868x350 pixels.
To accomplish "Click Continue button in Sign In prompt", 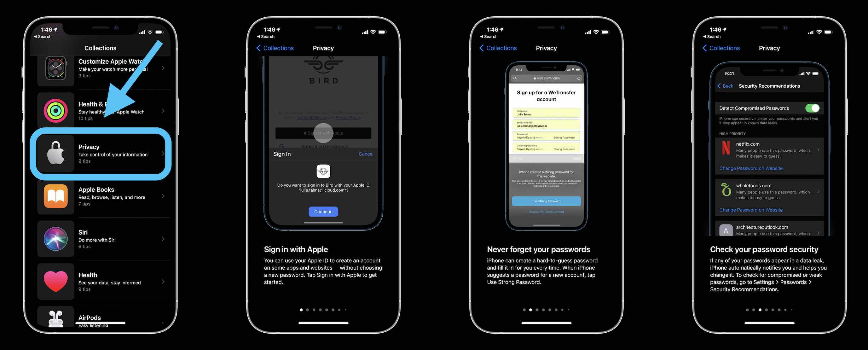I will pyautogui.click(x=323, y=212).
